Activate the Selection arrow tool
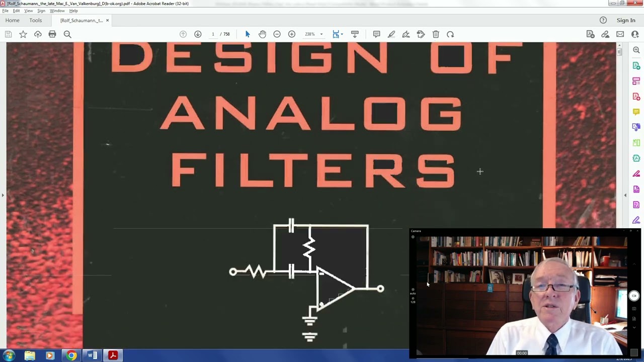The width and height of the screenshot is (644, 362). click(248, 34)
